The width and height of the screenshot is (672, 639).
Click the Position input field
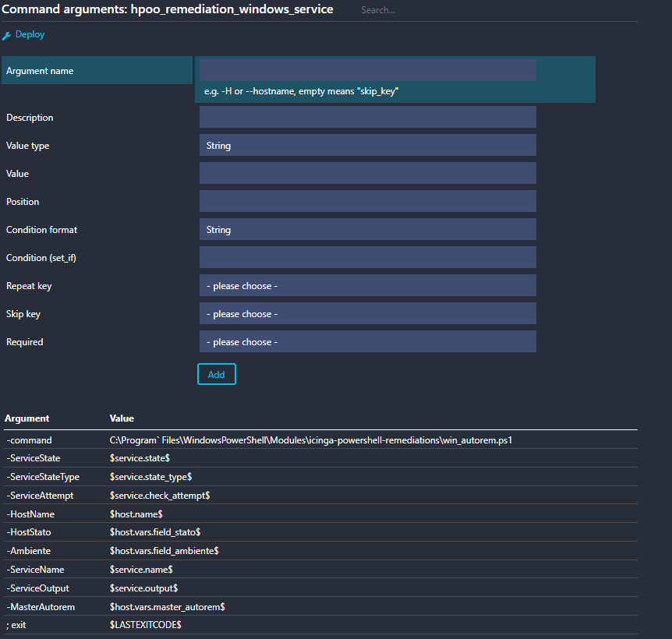coord(367,201)
